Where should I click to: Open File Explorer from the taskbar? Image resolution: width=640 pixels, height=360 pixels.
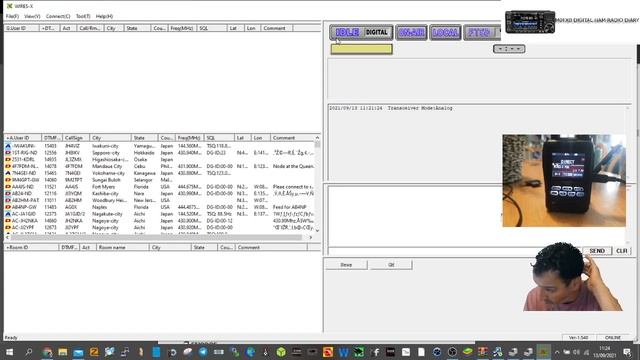[63, 352]
